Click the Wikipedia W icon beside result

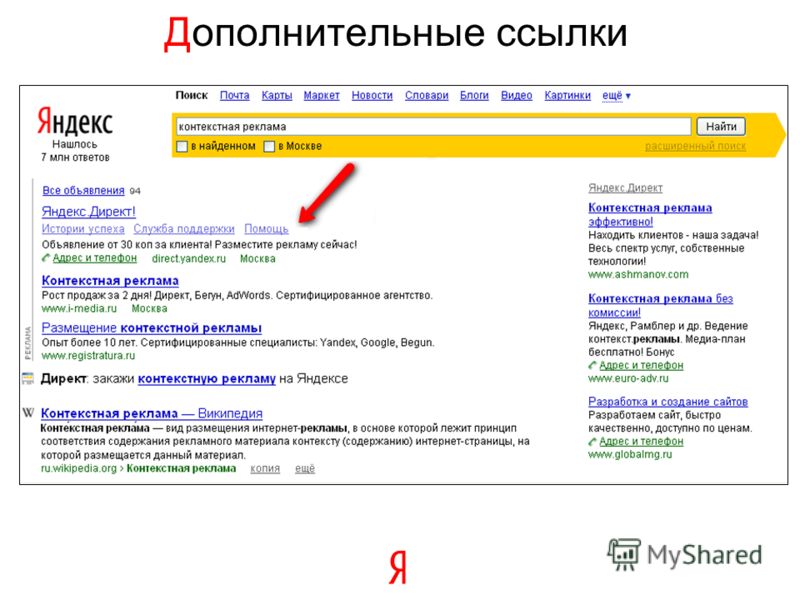(x=28, y=413)
